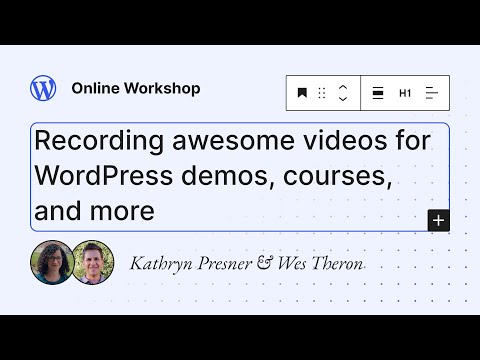Viewport: 480px width, 360px height.
Task: Click the align block icon in toolbar
Action: point(378,93)
